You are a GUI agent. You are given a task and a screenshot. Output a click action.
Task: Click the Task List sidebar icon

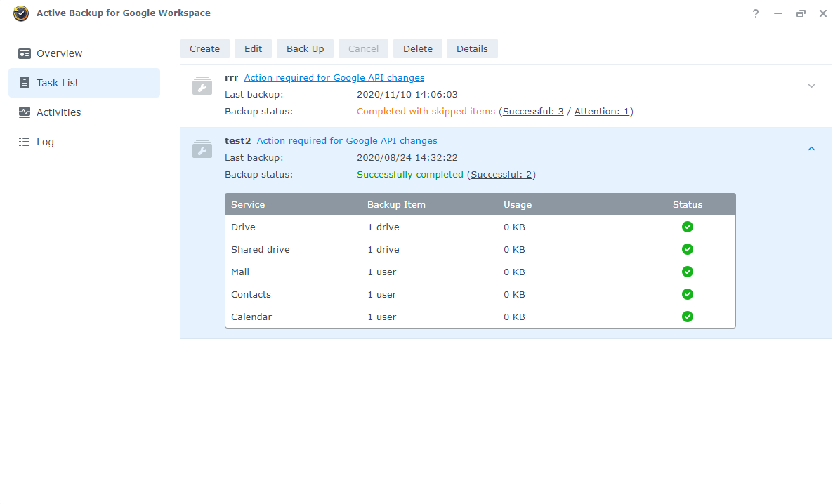coord(26,82)
